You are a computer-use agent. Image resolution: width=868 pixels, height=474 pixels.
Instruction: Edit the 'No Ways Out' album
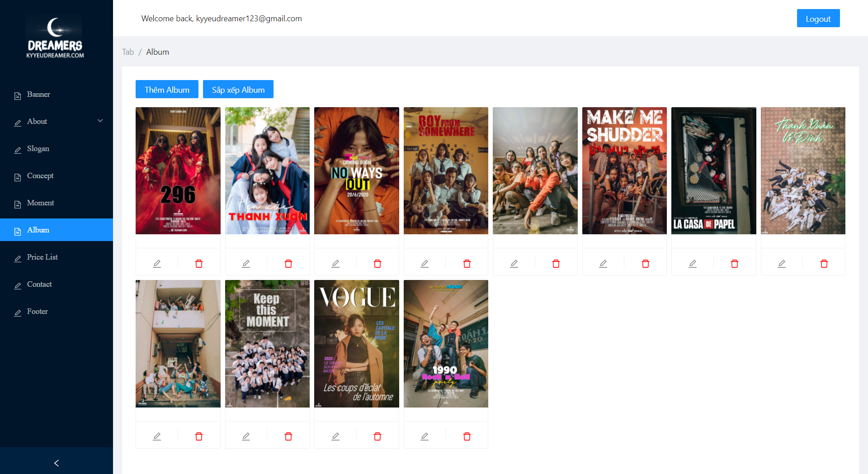click(x=335, y=263)
